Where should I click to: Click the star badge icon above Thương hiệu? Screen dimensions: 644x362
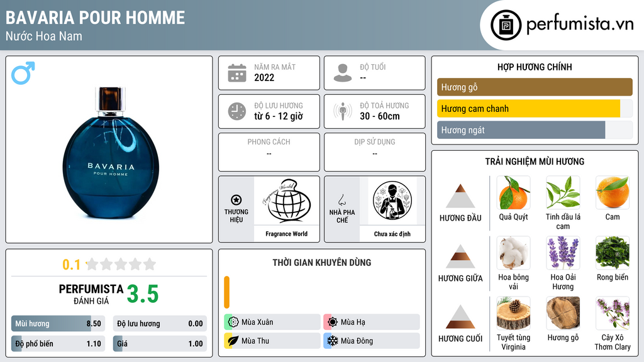click(236, 200)
